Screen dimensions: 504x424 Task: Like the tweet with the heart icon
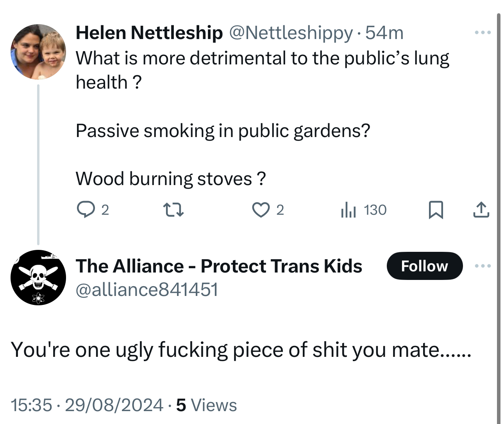(x=261, y=210)
